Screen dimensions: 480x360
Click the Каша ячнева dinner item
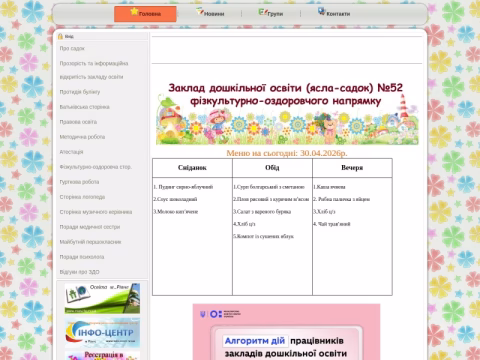(x=329, y=187)
